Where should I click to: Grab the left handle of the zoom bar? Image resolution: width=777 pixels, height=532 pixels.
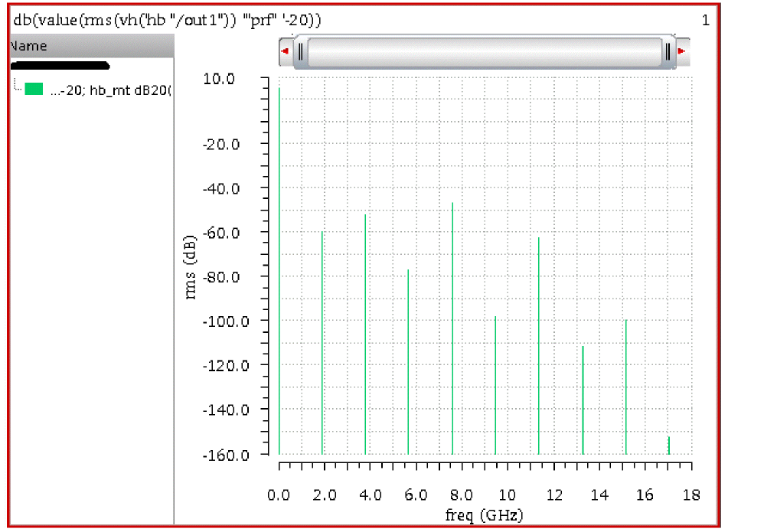300,51
